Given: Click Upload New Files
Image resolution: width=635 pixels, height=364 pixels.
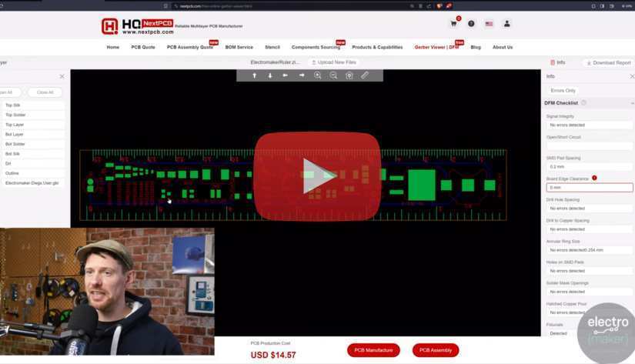Looking at the screenshot, I should click(x=334, y=62).
